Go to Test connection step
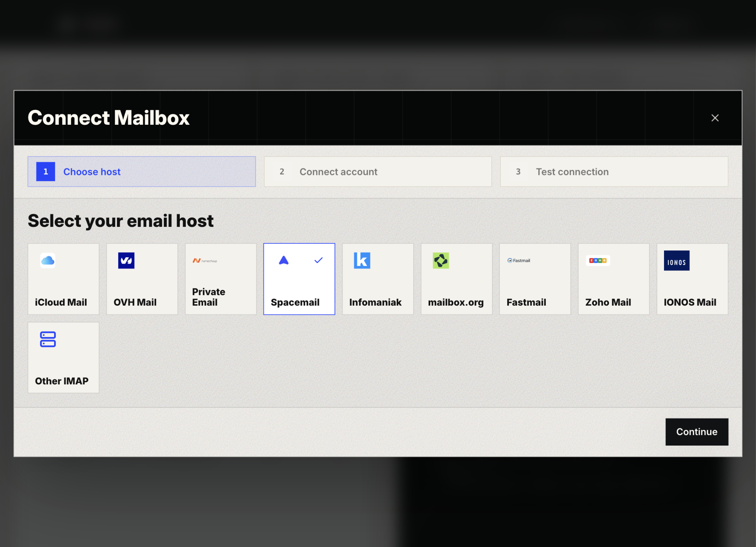Screen dimensions: 756x547 click(x=614, y=171)
